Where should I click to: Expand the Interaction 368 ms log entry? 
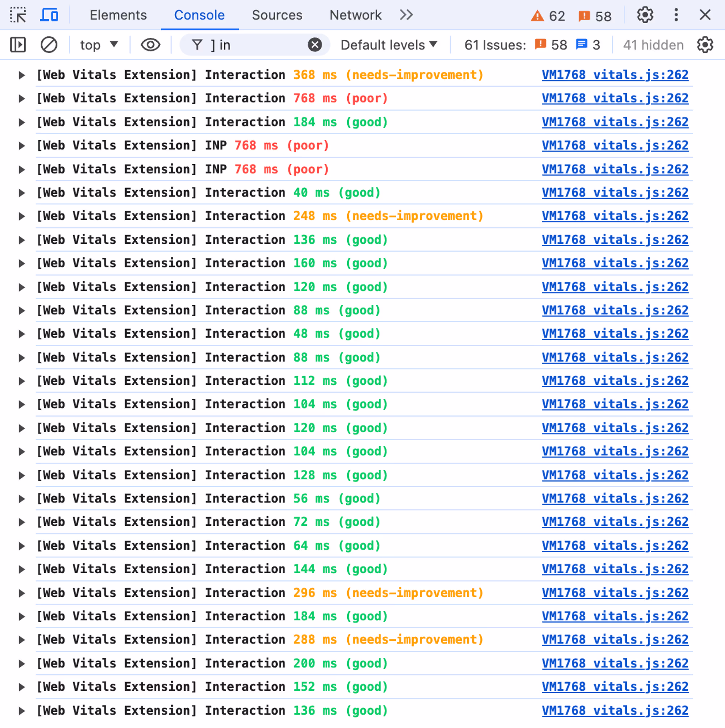tap(22, 75)
